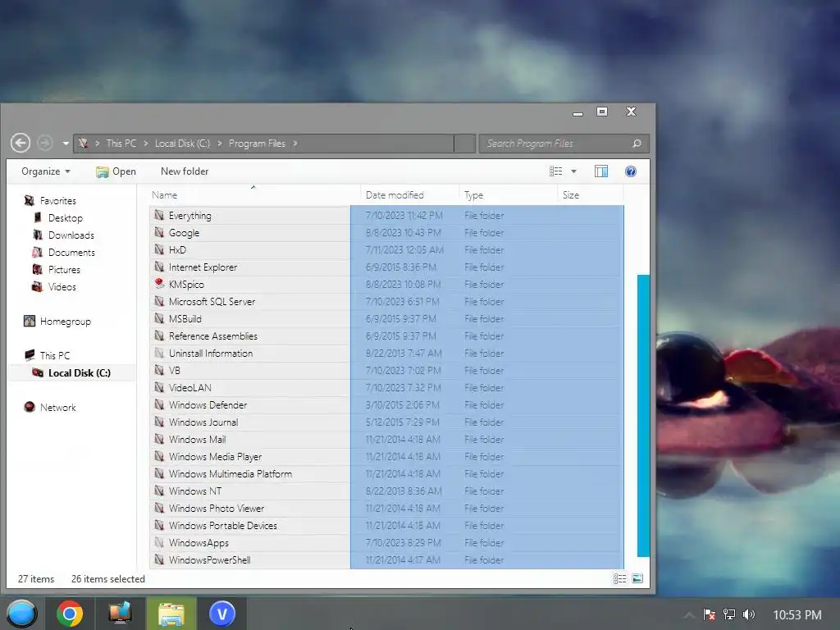
Task: Select the Windows NT folder name
Action: 195,491
